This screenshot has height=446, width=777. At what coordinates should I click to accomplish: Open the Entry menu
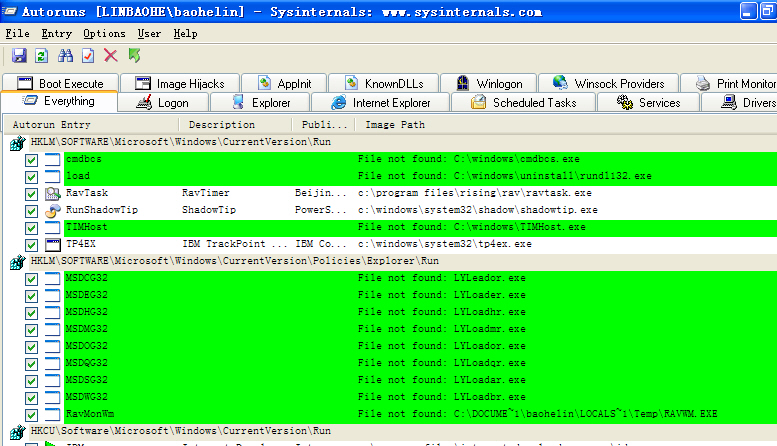[x=56, y=33]
